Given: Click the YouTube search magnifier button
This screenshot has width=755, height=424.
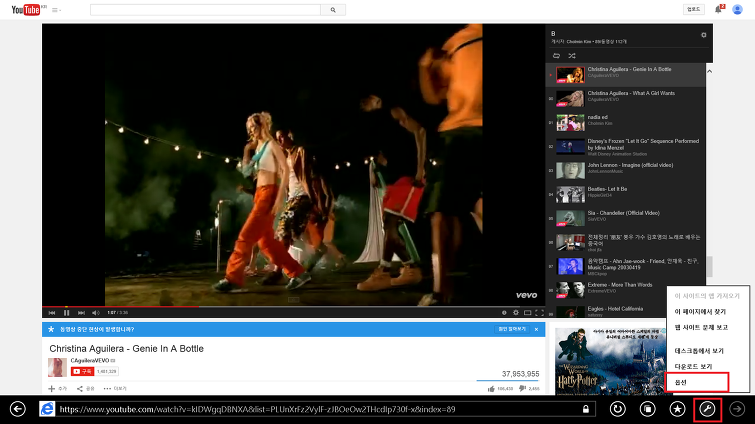Looking at the screenshot, I should [x=333, y=10].
